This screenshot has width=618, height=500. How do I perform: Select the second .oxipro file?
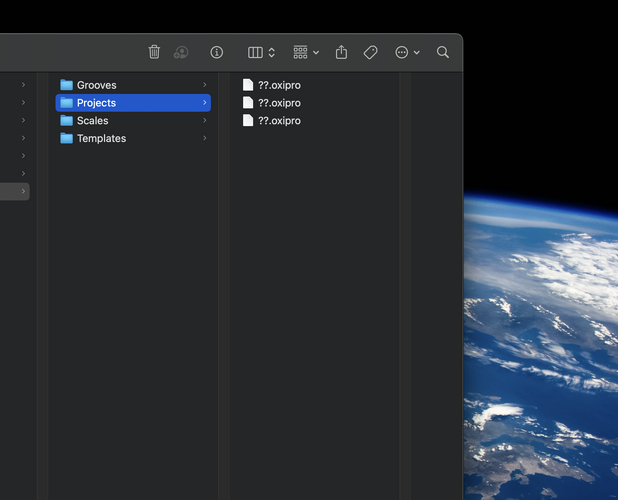pos(278,103)
